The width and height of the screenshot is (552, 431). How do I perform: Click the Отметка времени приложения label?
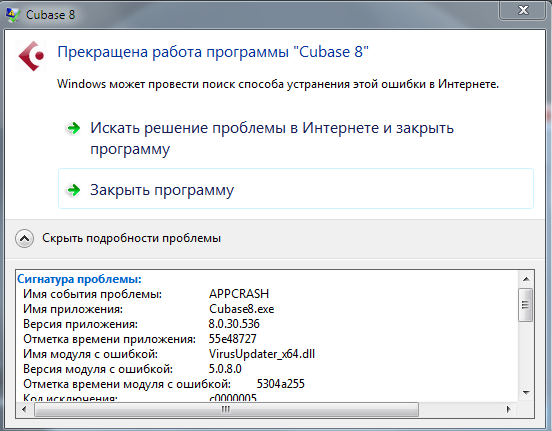(x=109, y=339)
